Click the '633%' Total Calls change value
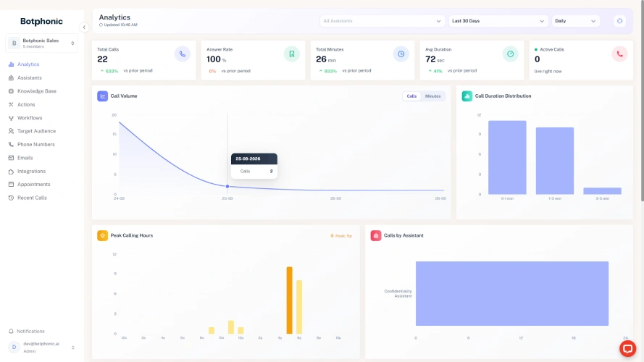Image resolution: width=644 pixels, height=362 pixels. click(112, 71)
